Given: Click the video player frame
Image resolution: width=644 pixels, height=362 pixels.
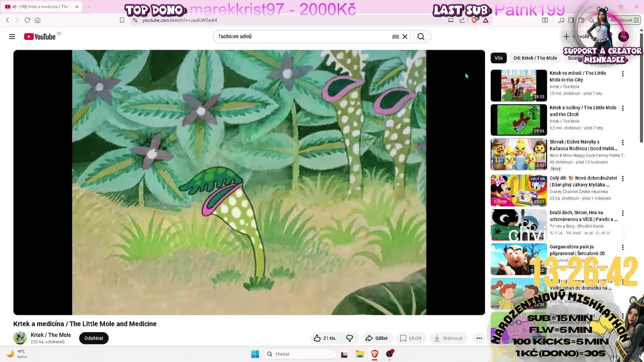Looking at the screenshot, I should (249, 183).
